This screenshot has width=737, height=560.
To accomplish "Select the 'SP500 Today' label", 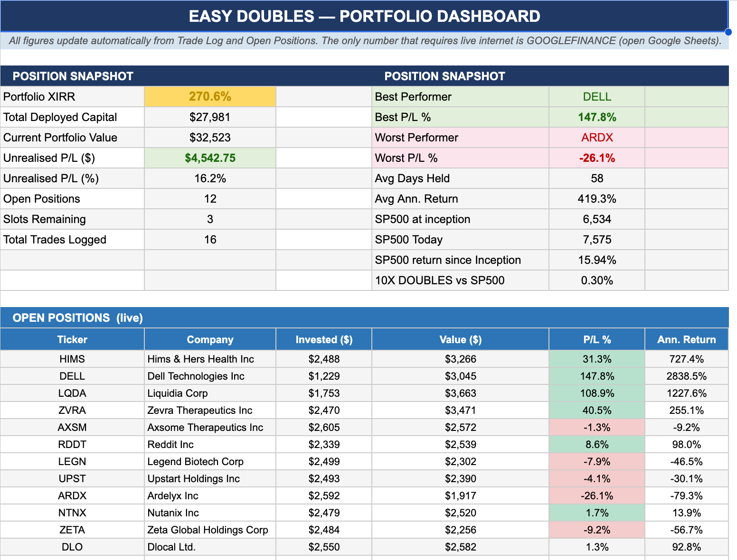I will pyautogui.click(x=460, y=240).
